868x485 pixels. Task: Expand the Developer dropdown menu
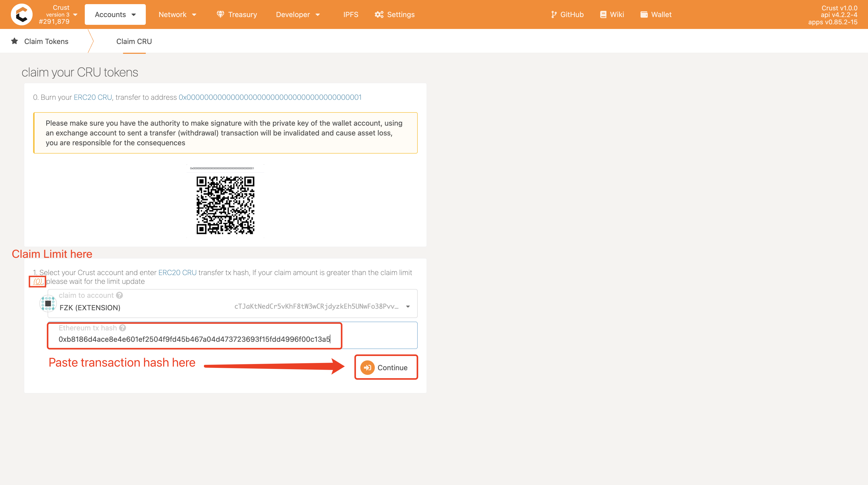[x=298, y=14]
